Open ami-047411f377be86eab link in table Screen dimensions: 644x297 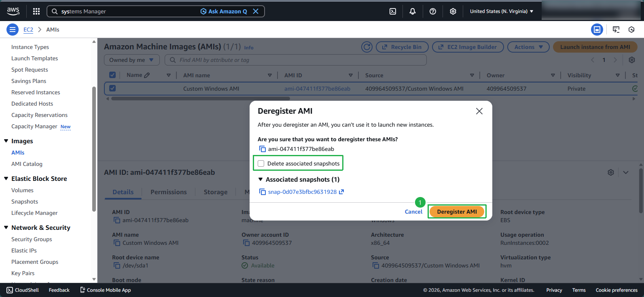(317, 89)
